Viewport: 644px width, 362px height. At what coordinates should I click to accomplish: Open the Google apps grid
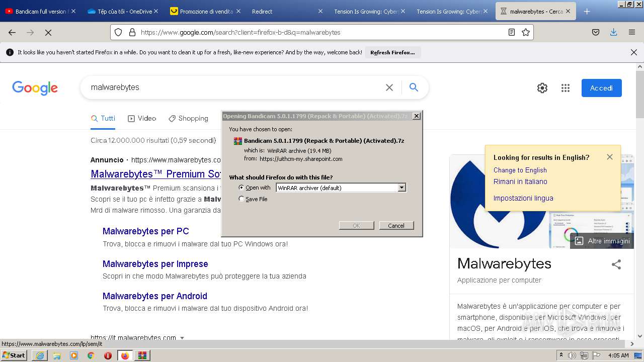(x=566, y=88)
